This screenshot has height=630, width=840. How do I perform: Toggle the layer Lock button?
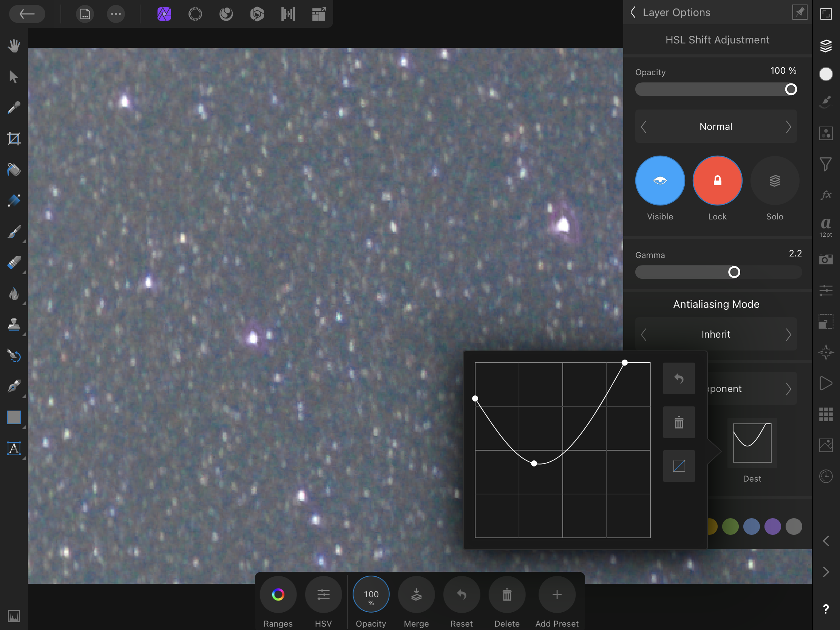click(717, 181)
